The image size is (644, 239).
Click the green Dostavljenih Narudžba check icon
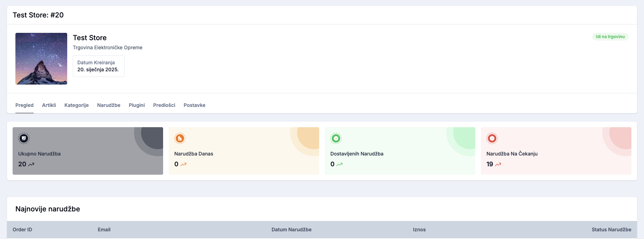[x=336, y=138]
